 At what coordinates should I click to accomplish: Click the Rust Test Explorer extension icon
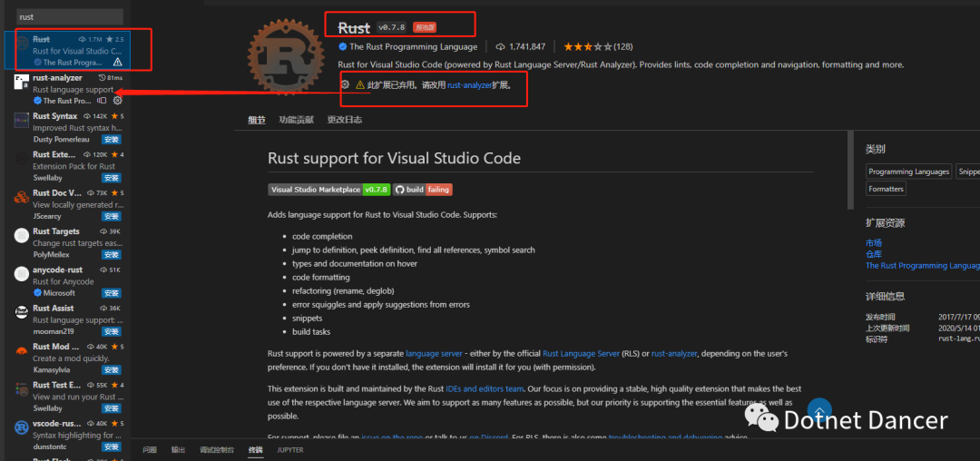point(22,390)
